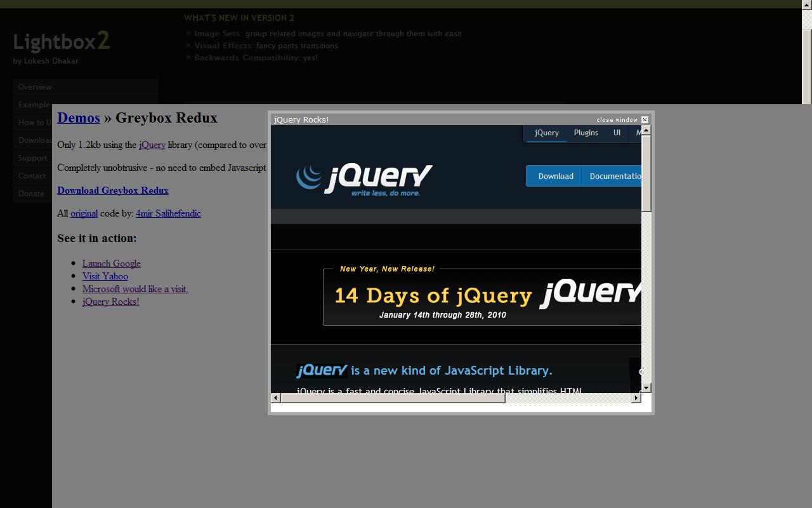Click the popup scrollbar down arrow
812x508 pixels.
coord(646,387)
